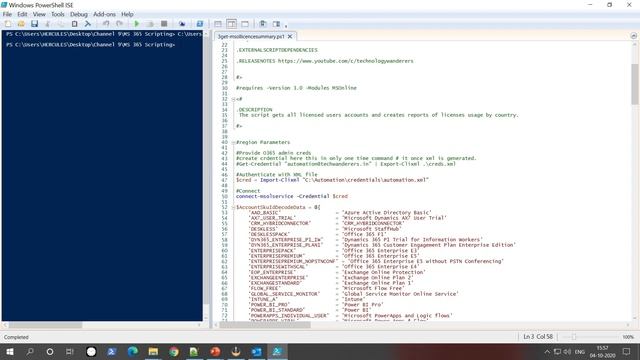Image resolution: width=640 pixels, height=360 pixels.
Task: Click 'Azure Active Directory Basic' value text
Action: (x=387, y=213)
